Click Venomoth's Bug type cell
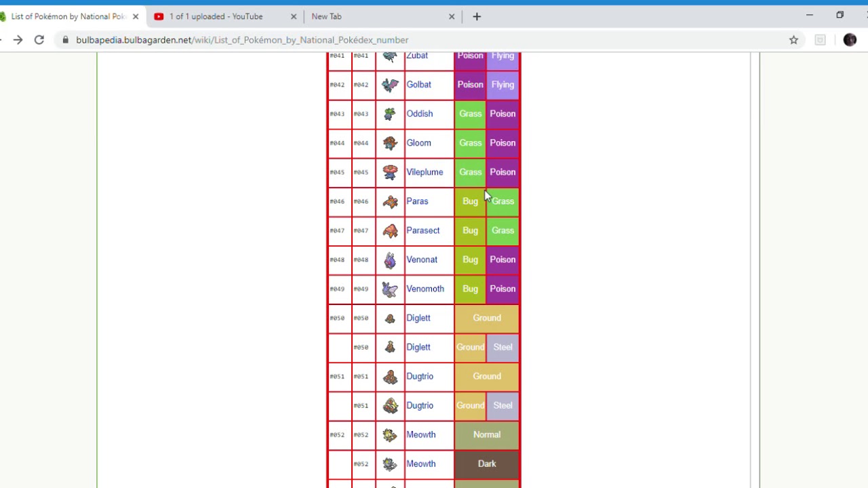The image size is (868, 488). [470, 289]
